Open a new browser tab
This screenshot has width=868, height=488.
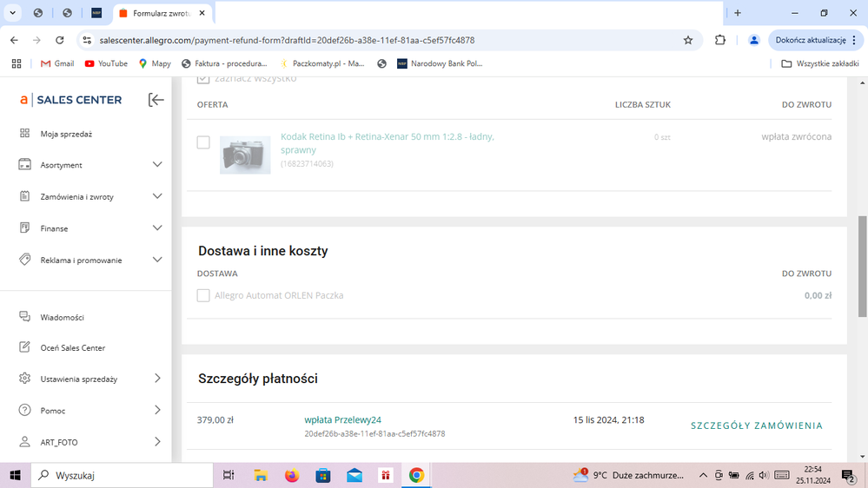coord(738,13)
